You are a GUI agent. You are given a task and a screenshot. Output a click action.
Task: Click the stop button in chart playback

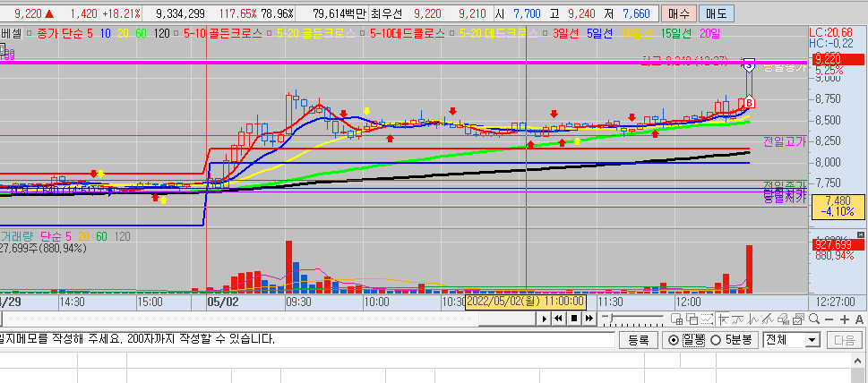pyautogui.click(x=574, y=319)
